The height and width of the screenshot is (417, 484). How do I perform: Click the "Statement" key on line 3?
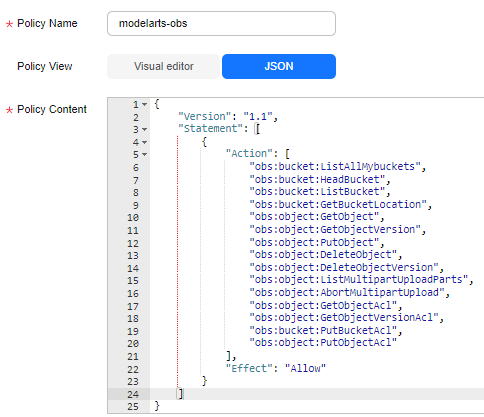[x=211, y=128]
